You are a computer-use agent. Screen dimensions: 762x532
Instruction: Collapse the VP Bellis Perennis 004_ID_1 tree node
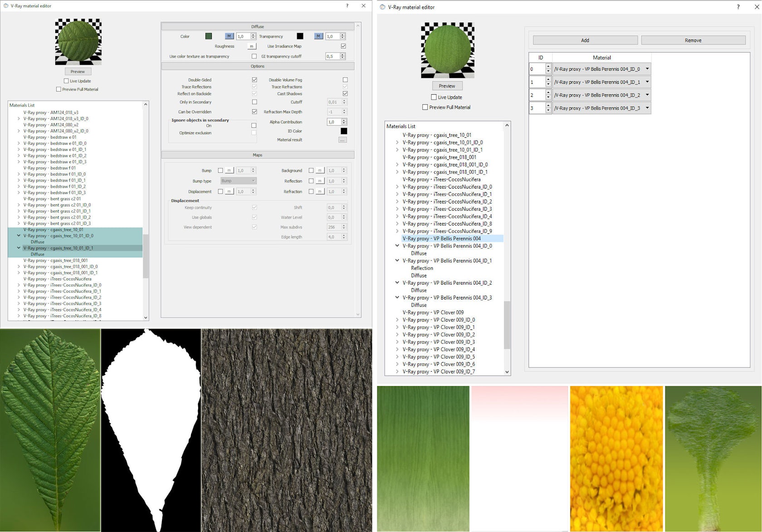point(397,261)
